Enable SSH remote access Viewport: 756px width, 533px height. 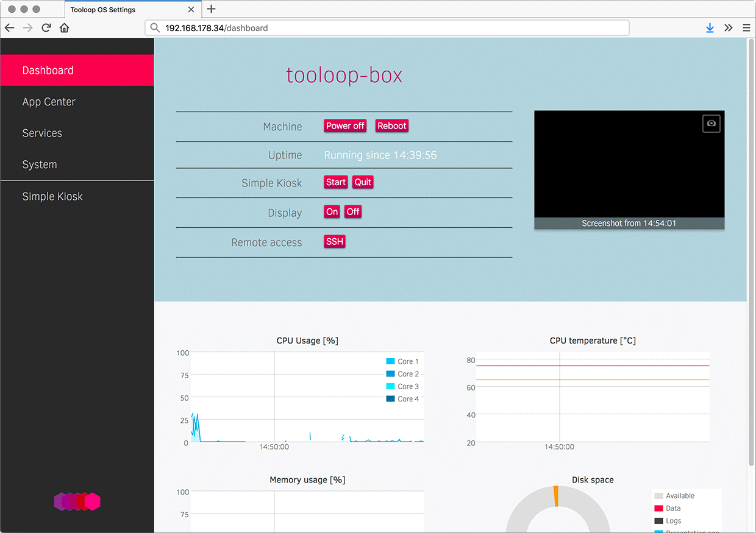335,242
